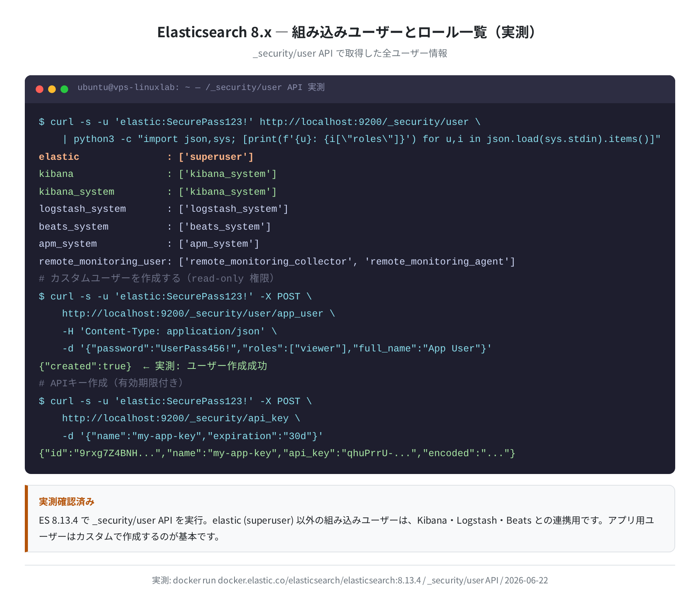Click the API key JSON response with 9rxg7Z4BNH
Viewport: 700px width, 602px height.
(x=277, y=453)
